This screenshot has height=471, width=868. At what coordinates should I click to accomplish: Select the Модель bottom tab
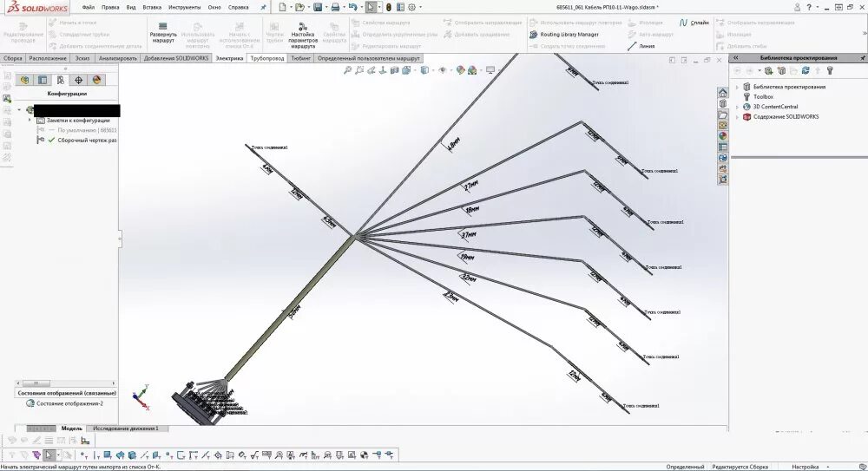[x=71, y=428]
